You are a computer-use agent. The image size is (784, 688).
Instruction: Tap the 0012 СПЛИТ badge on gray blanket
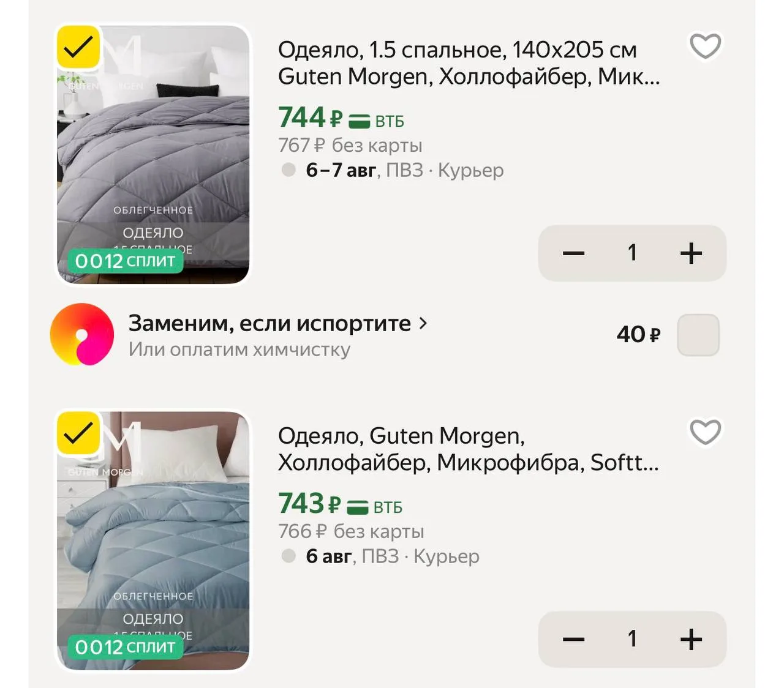pos(125,261)
